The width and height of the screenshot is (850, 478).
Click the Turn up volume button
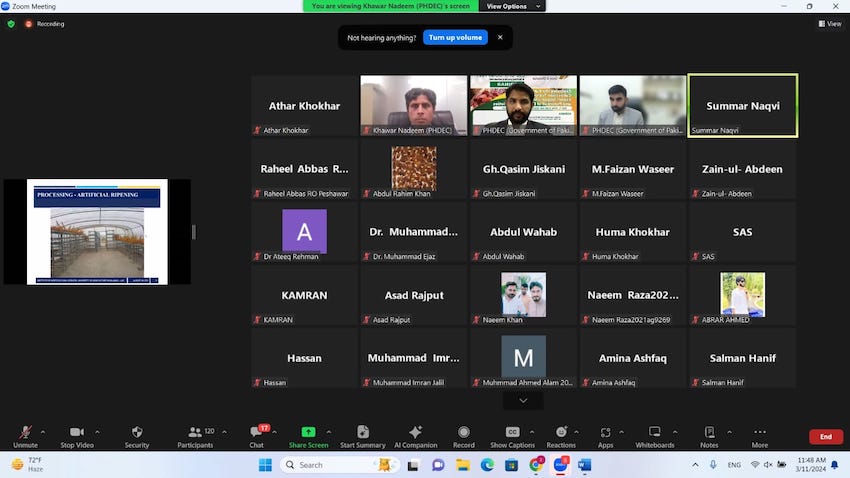[455, 37]
